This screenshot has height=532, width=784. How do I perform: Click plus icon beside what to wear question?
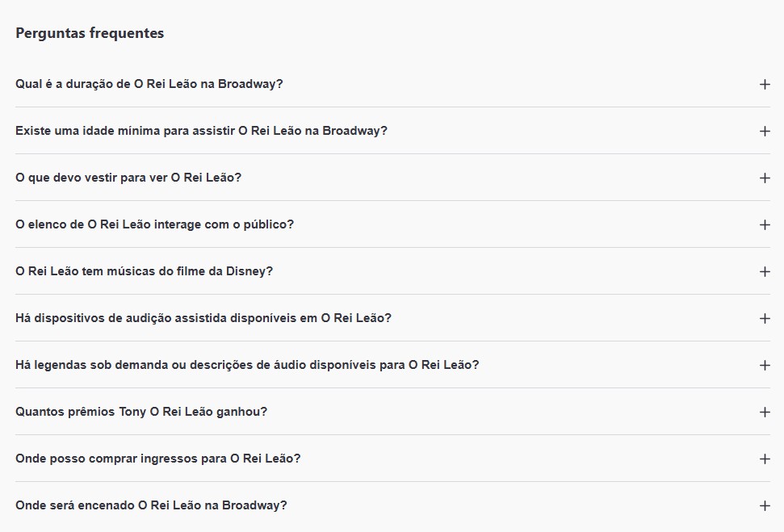point(765,178)
